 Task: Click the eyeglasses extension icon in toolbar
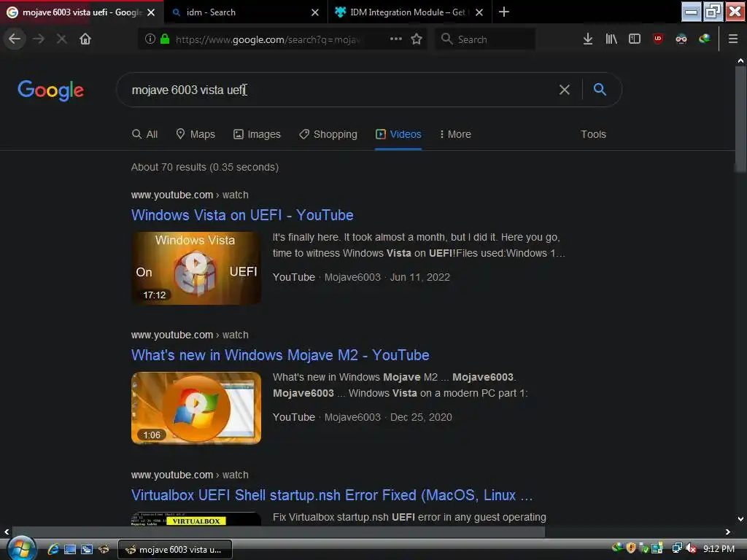pos(681,39)
